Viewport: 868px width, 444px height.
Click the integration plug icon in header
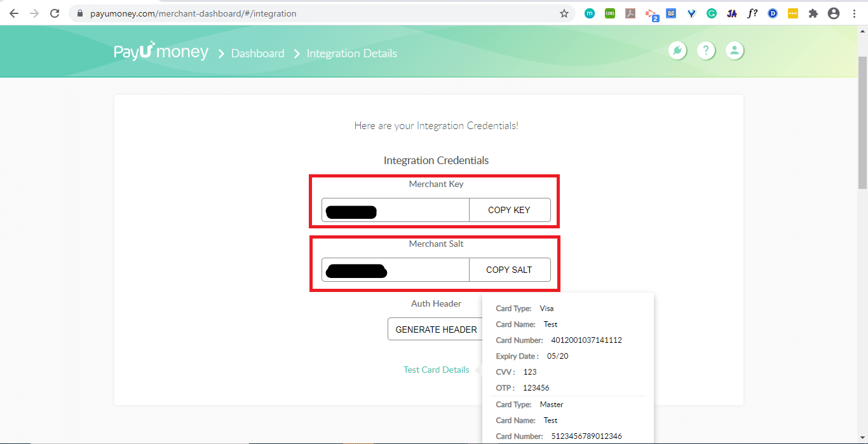pos(678,51)
